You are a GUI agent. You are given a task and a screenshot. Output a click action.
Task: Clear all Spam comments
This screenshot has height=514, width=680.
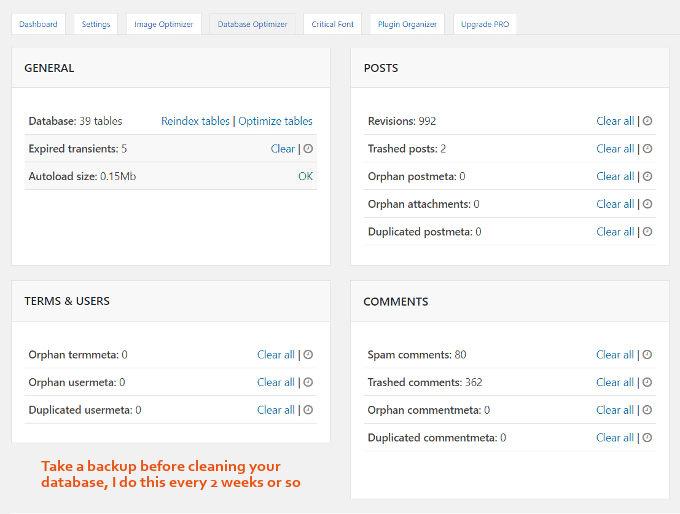[x=615, y=355]
